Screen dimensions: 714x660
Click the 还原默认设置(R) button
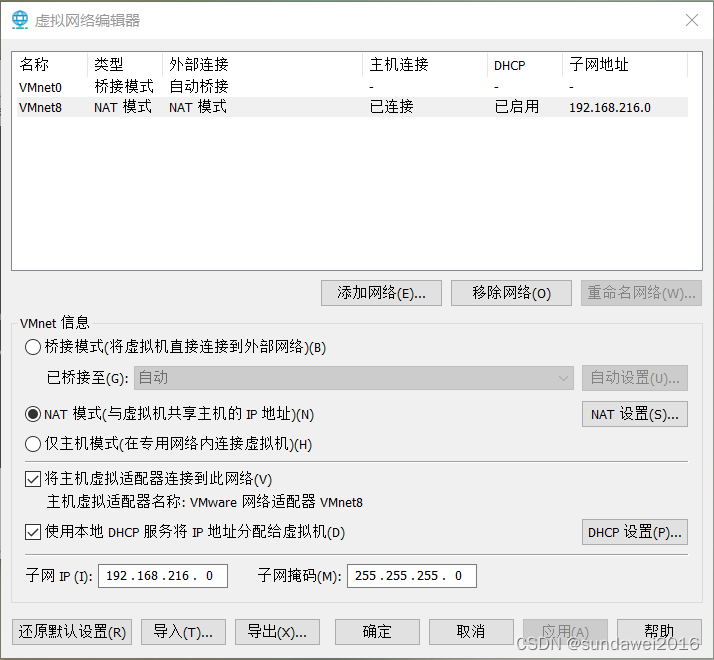click(72, 632)
